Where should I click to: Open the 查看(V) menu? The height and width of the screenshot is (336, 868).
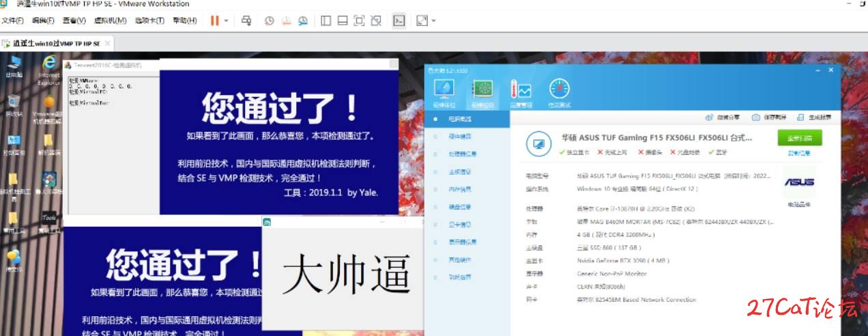74,20
